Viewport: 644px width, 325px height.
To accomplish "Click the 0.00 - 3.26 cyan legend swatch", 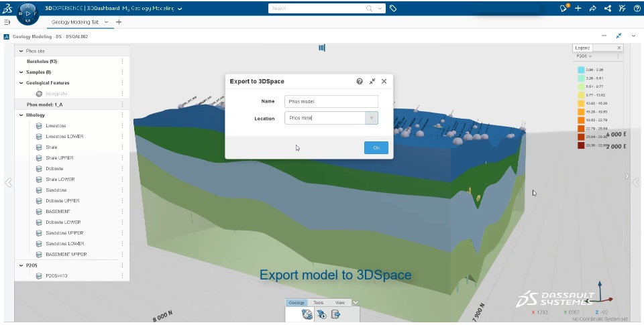I will coord(581,70).
